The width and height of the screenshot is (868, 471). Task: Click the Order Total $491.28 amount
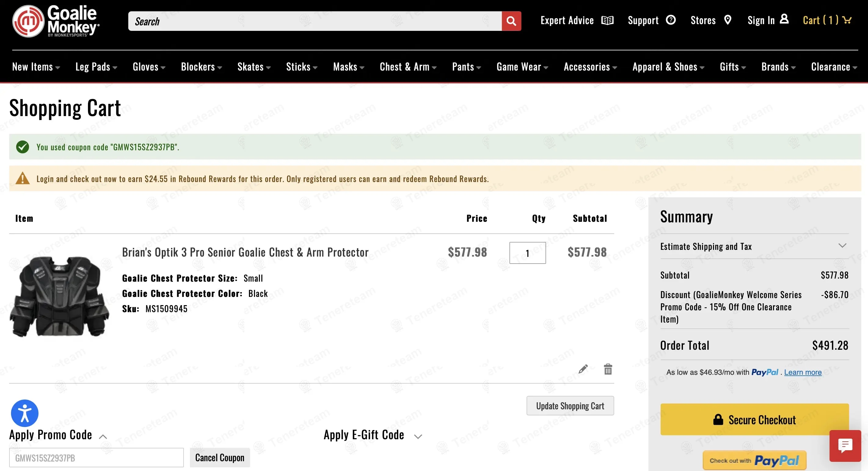pyautogui.click(x=830, y=345)
